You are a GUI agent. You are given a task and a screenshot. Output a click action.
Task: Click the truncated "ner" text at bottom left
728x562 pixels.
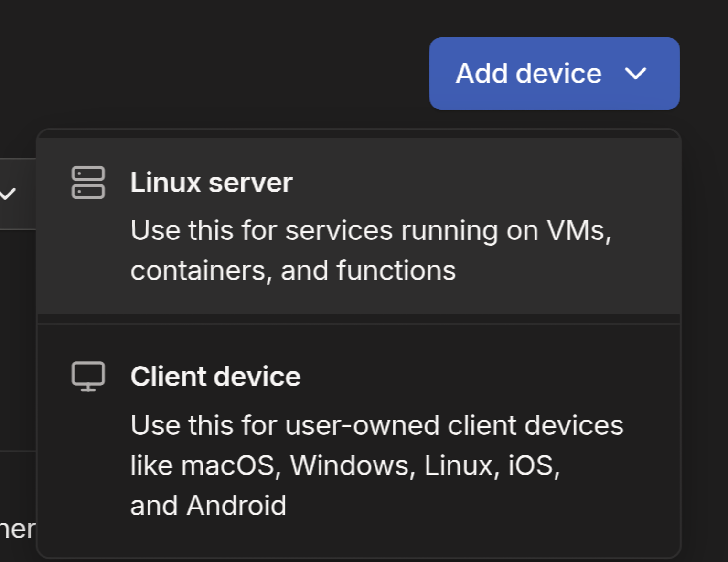tap(18, 529)
